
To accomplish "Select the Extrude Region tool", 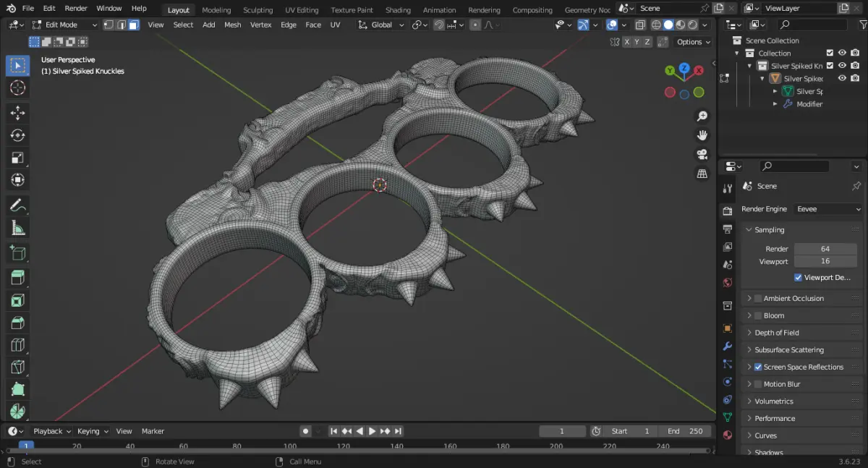I will coord(18,277).
